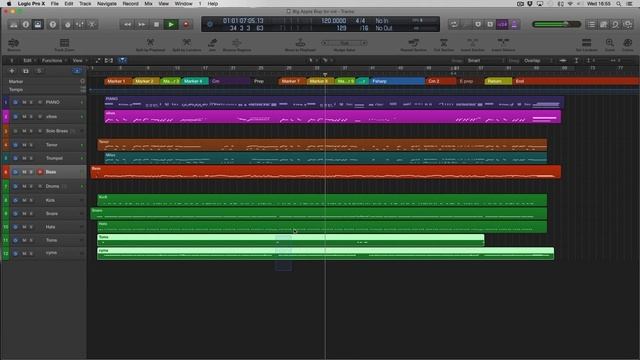Open the Note Pads button
Image resolution: width=640 pixels, height=360 pixels.
pos(603,24)
